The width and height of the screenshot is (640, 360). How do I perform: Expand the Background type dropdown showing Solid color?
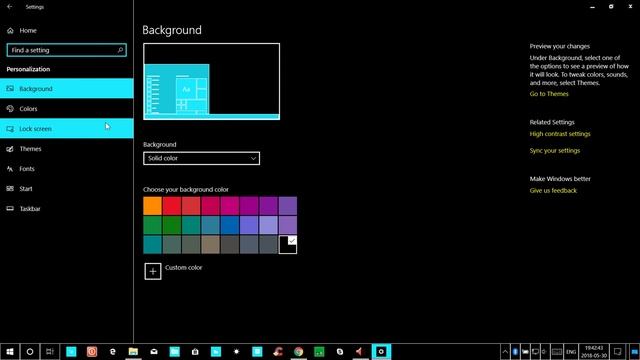point(201,158)
